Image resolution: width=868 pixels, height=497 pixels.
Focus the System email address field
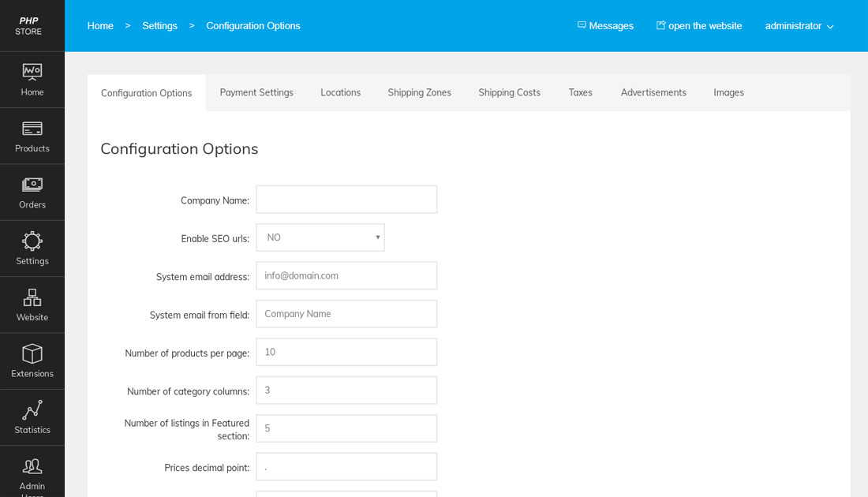point(346,275)
